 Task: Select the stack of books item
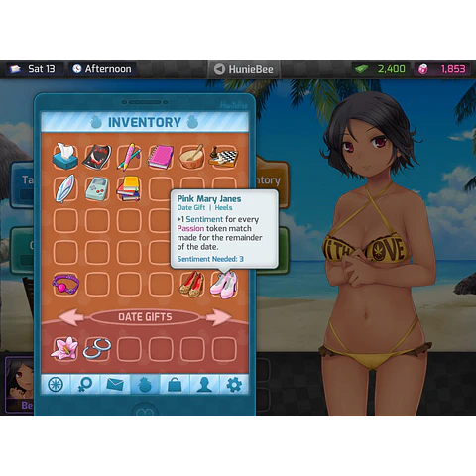[129, 188]
